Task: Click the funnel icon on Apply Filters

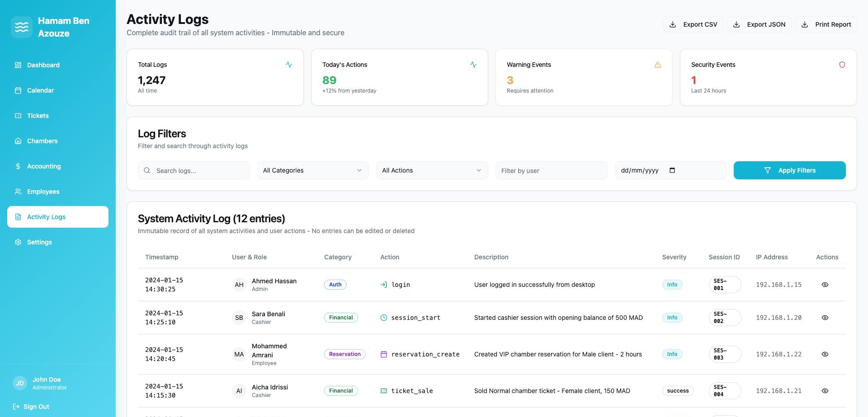Action: (768, 170)
